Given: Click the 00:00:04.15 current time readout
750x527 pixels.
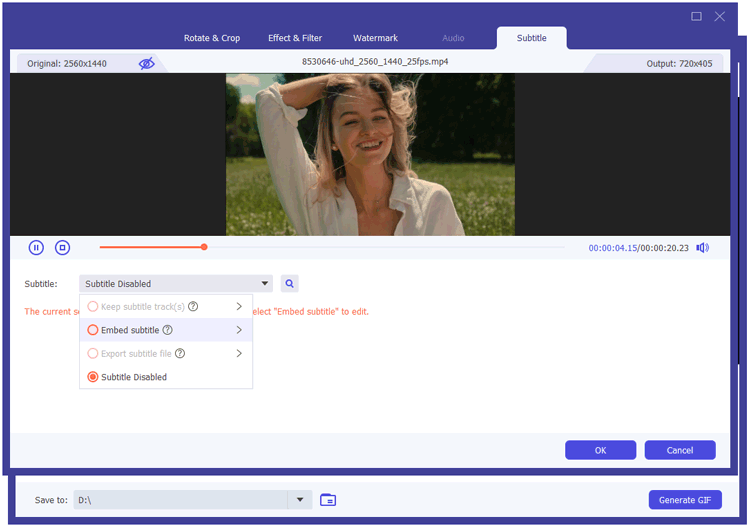Looking at the screenshot, I should pyautogui.click(x=613, y=248).
